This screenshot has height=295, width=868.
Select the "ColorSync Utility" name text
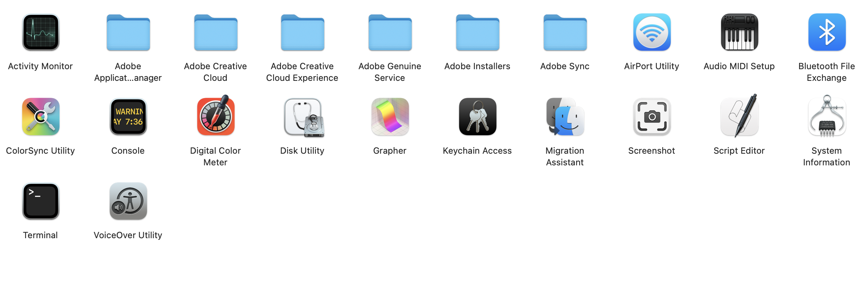40,151
